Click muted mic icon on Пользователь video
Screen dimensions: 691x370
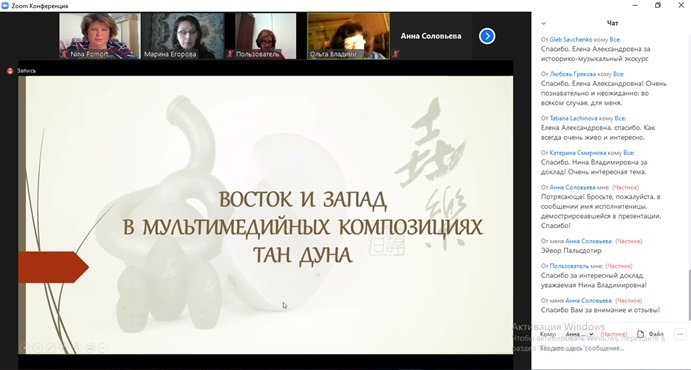[x=230, y=54]
